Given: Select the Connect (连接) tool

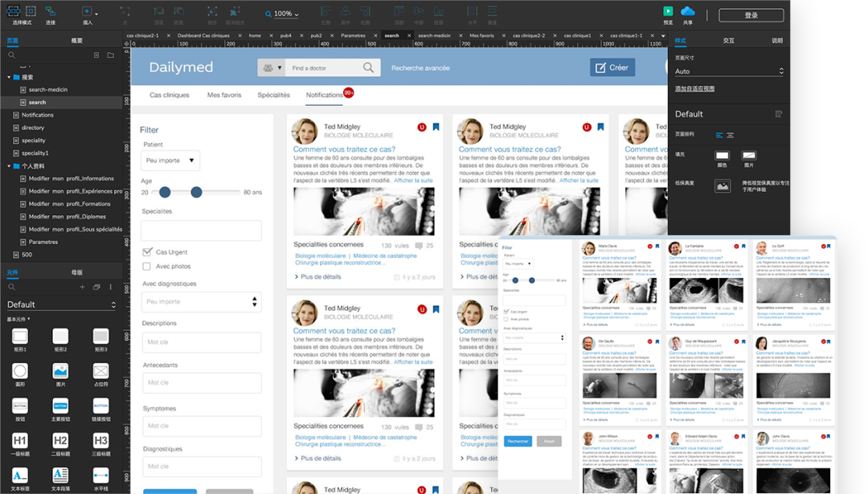Looking at the screenshot, I should point(51,12).
